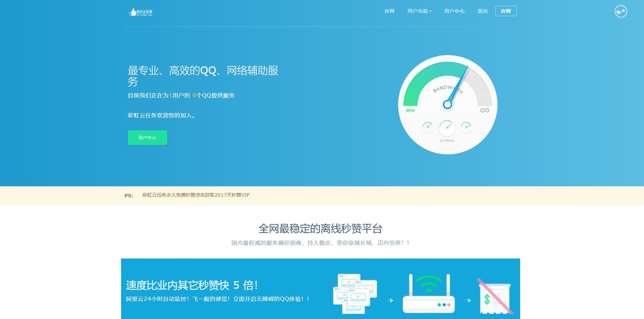
Task: Click the left small mini gauge dial
Action: click(x=428, y=127)
